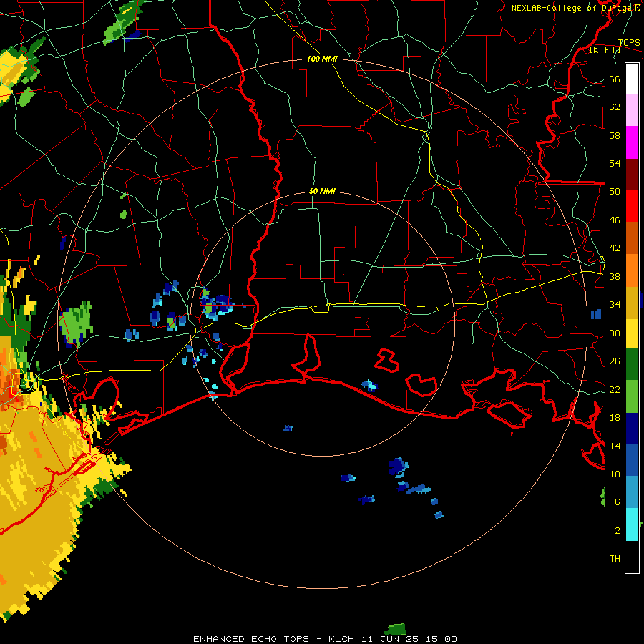
Task: Click the cyan legend swatch
Action: click(632, 525)
